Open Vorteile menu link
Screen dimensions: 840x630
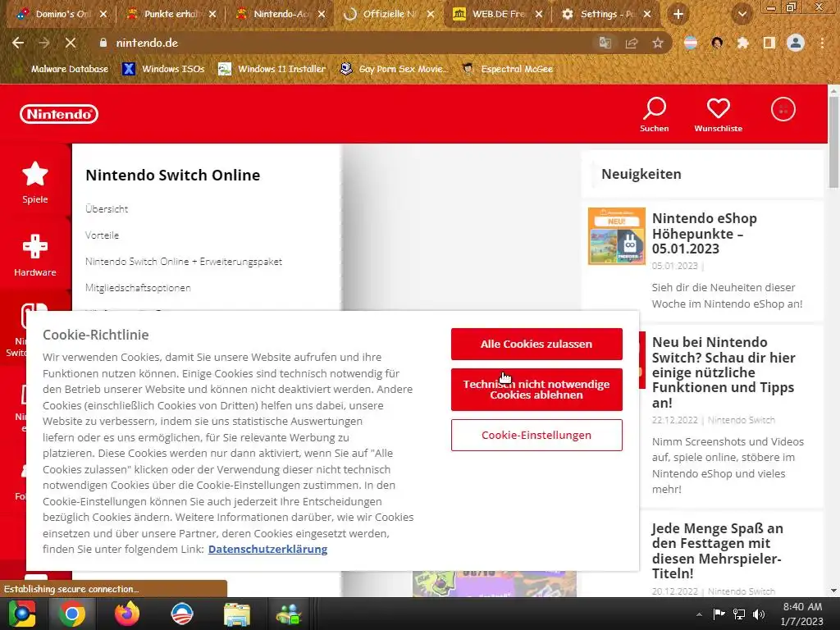[102, 235]
